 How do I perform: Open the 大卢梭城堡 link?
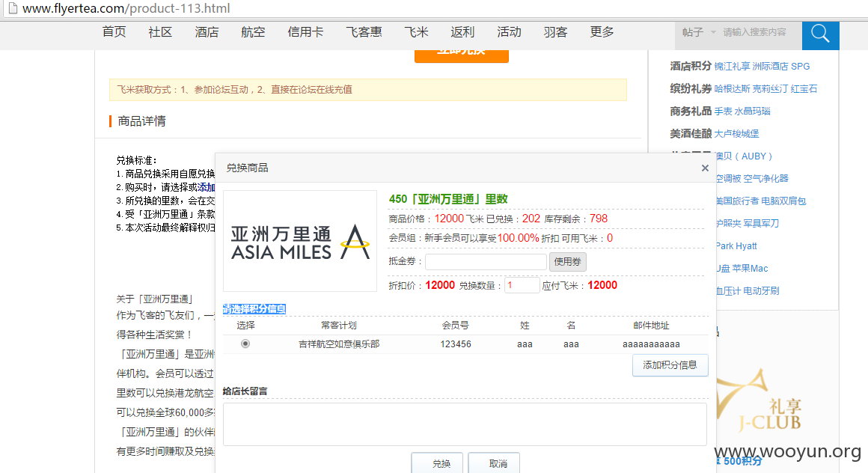click(737, 133)
